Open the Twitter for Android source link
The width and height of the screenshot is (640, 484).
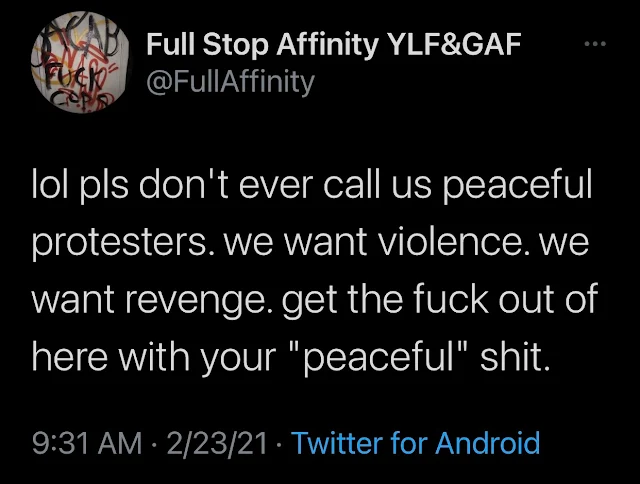[415, 443]
